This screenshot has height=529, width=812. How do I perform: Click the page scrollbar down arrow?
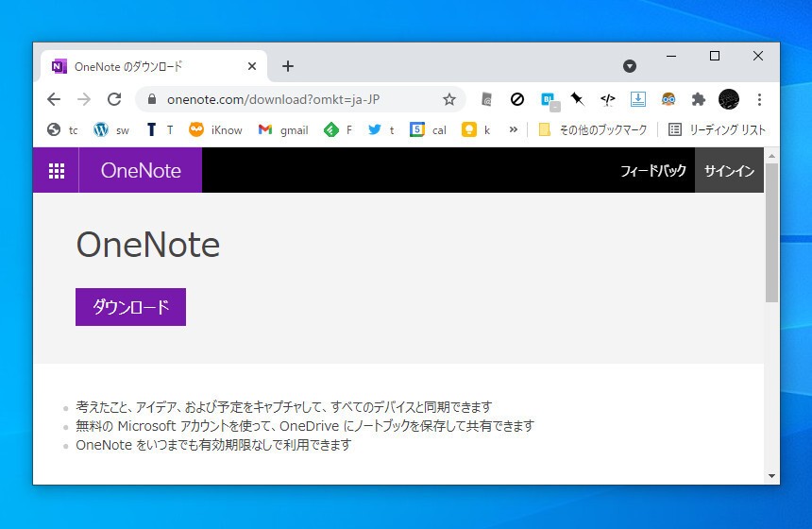pos(771,476)
